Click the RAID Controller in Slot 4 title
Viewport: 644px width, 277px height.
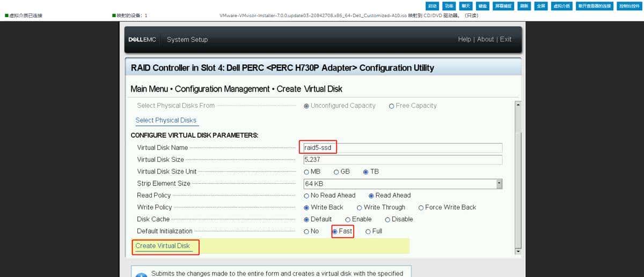pos(282,68)
